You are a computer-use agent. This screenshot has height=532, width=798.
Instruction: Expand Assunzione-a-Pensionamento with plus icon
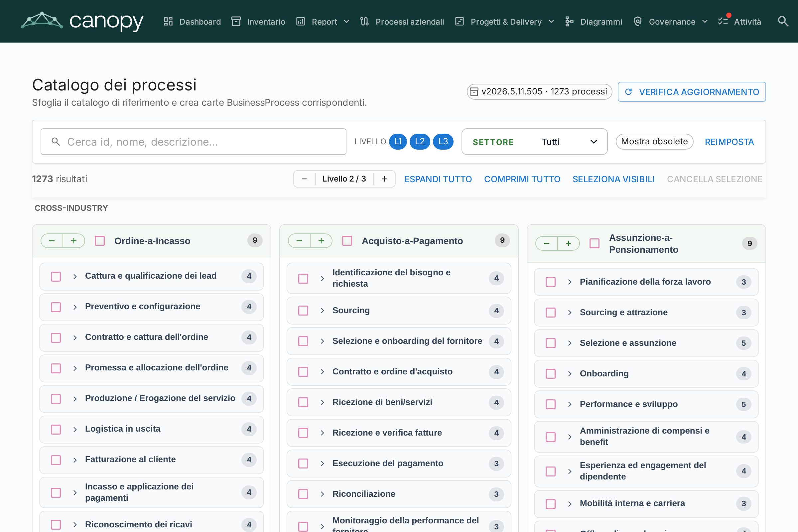click(x=568, y=244)
